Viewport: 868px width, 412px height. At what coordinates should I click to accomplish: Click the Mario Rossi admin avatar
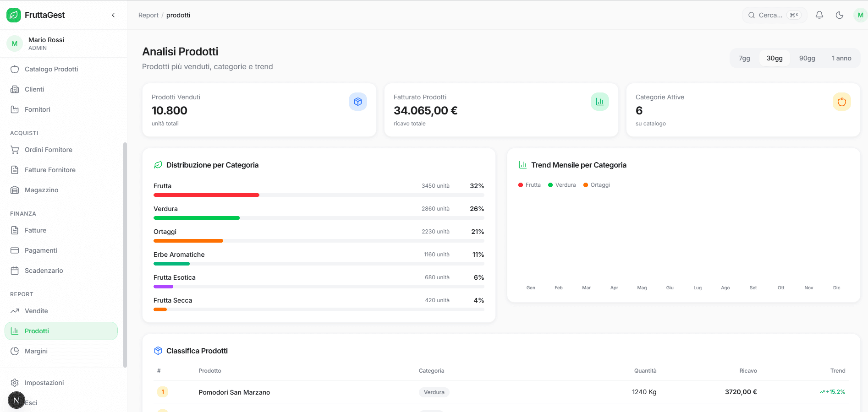tap(14, 43)
